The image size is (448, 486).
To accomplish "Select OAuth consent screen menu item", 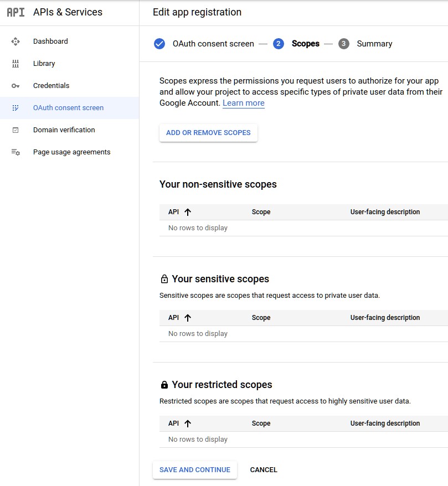I will click(x=68, y=108).
